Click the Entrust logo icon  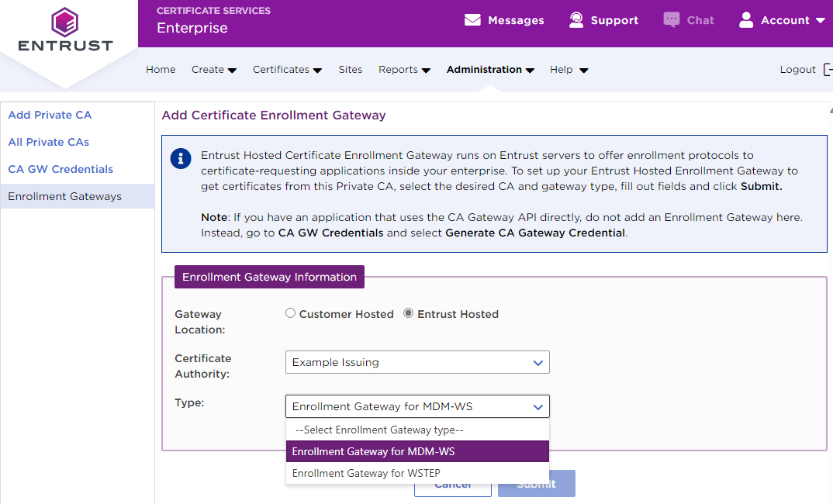pos(65,22)
